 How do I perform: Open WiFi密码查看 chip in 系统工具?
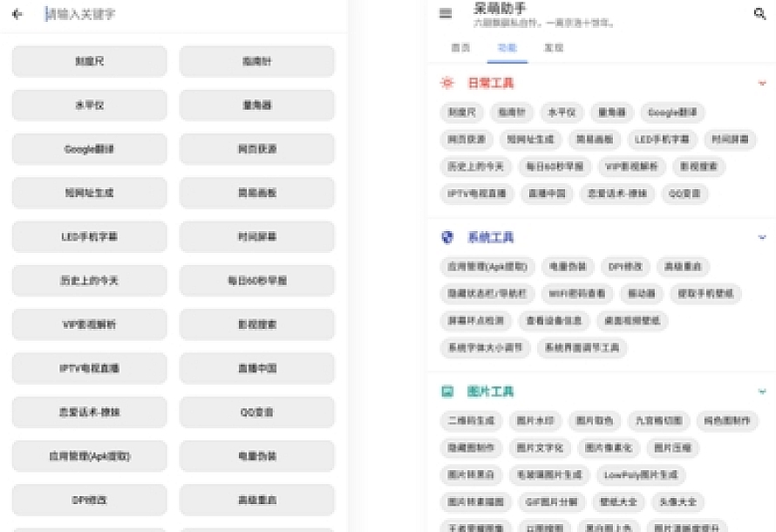point(576,294)
